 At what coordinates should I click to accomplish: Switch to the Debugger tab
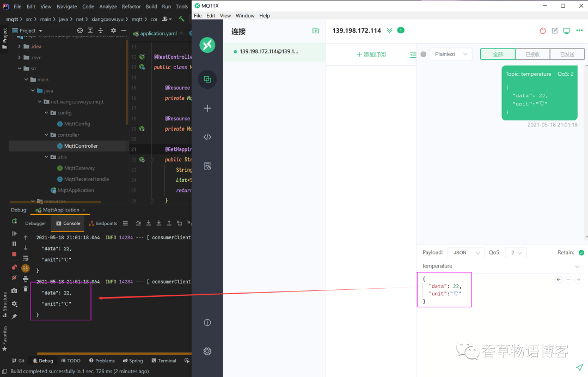35,223
